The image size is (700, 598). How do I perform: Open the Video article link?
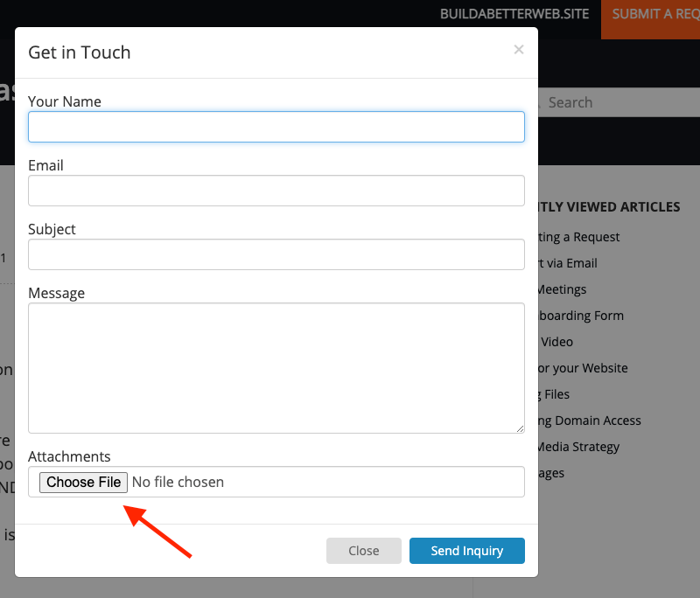(x=557, y=342)
